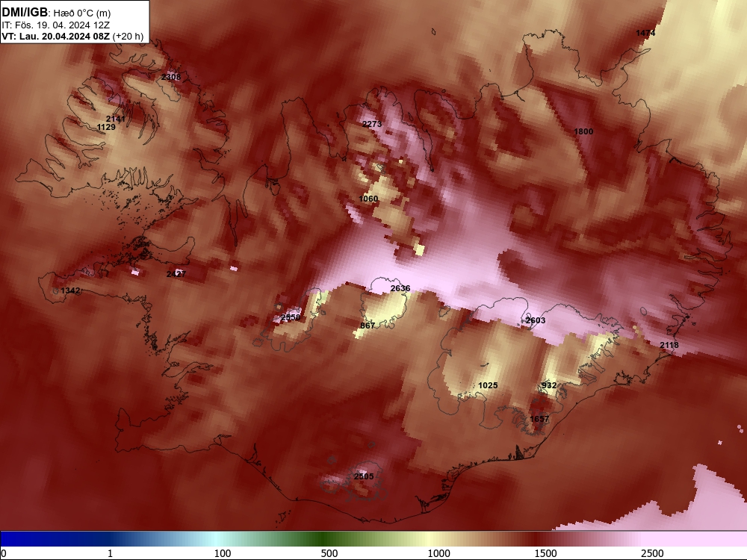Click the map value label 2308
Image resolution: width=747 pixels, height=560 pixels.
pyautogui.click(x=171, y=77)
